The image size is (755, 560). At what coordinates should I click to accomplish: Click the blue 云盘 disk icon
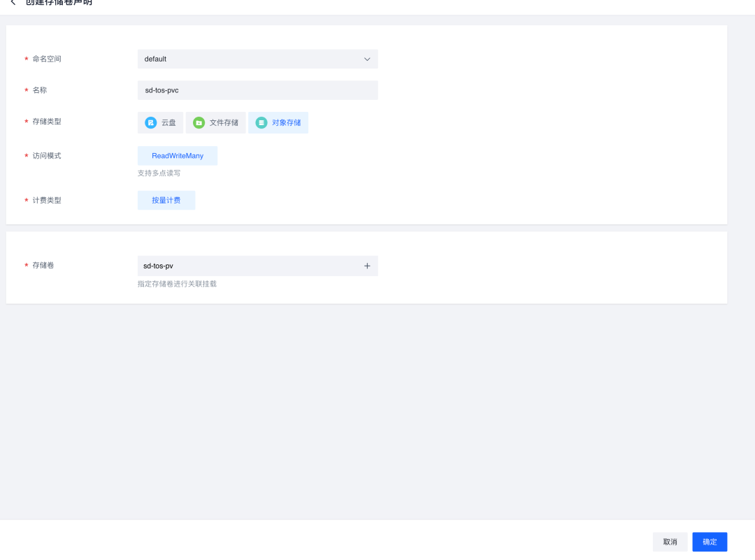point(150,123)
